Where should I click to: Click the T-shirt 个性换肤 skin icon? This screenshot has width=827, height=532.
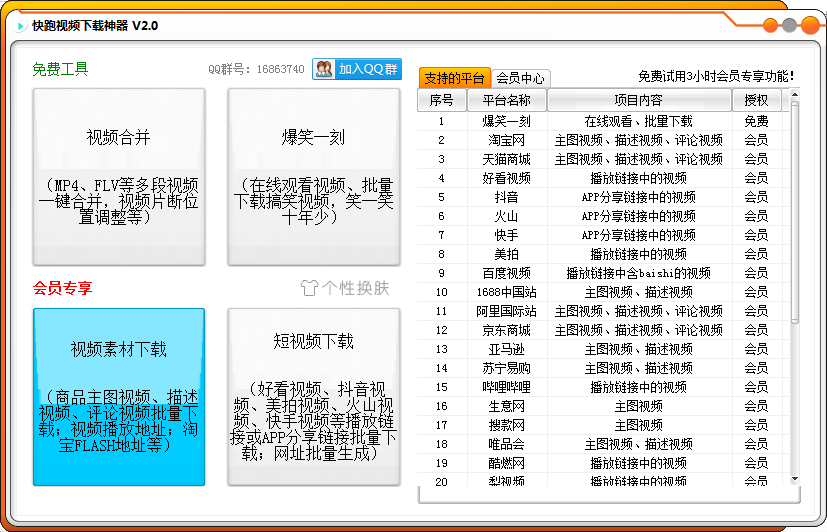tap(311, 288)
